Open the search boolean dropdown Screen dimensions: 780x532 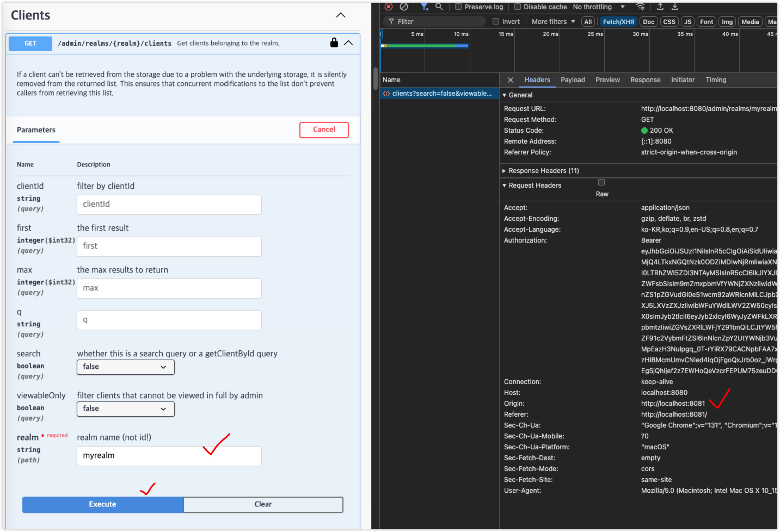[126, 367]
